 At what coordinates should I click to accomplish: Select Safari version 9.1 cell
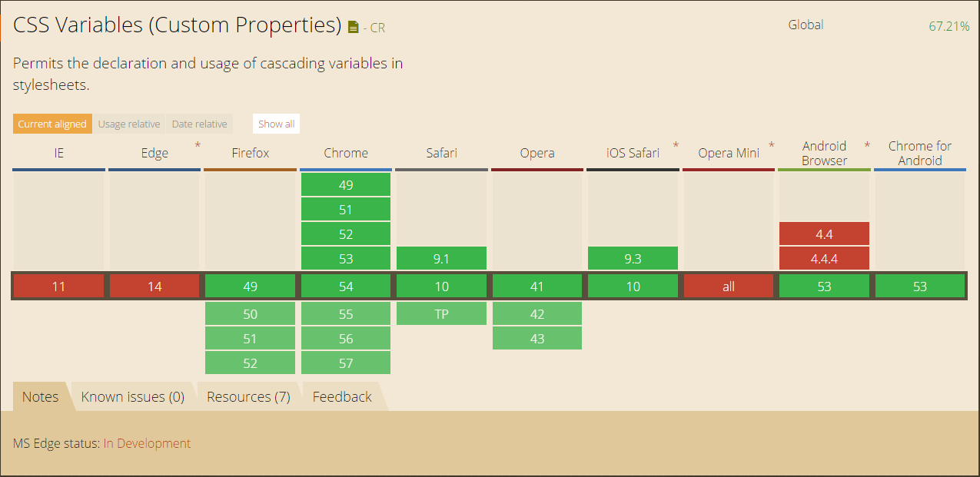click(x=442, y=258)
